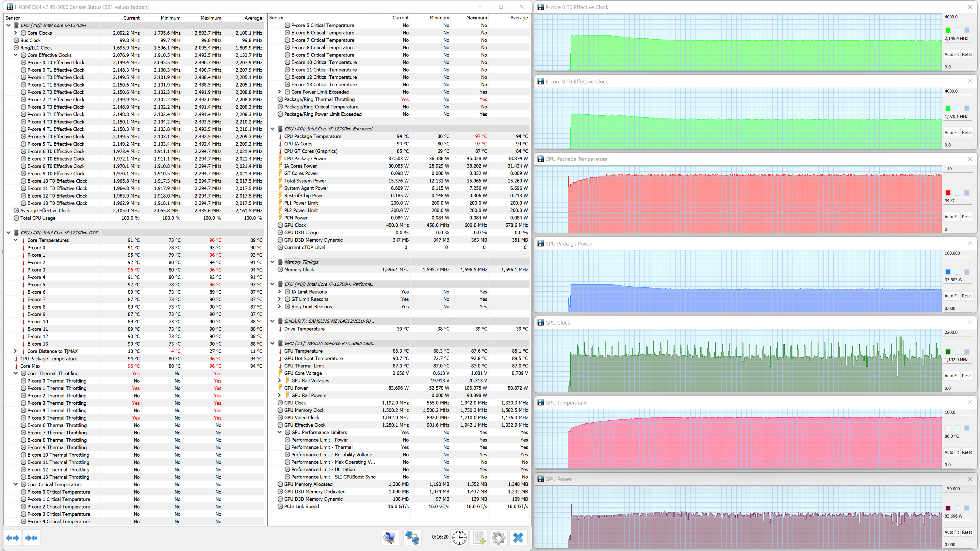
Task: Click the Maximum column header in left pane
Action: [x=210, y=18]
